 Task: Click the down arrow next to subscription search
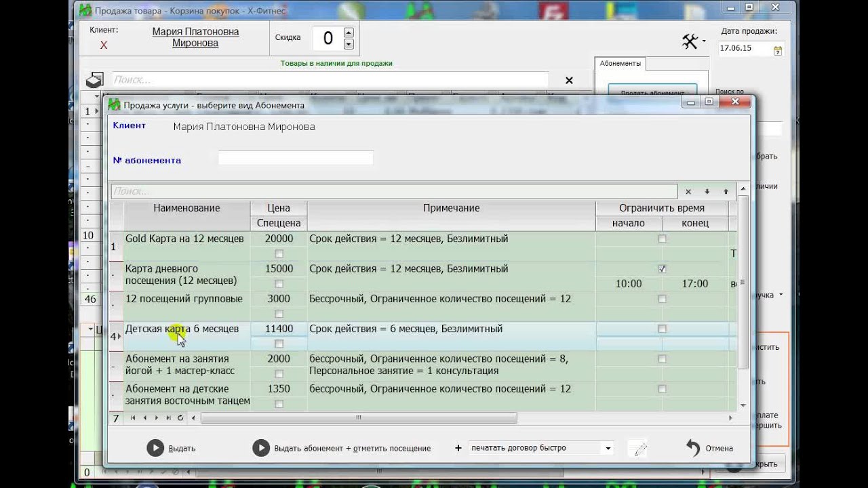click(x=707, y=192)
